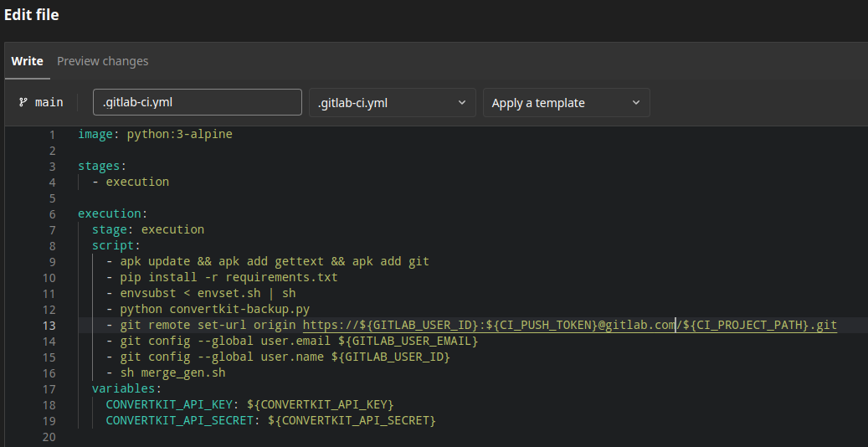Viewport: 868px width, 447px height.
Task: Click the https gitlab.com URL on line 13
Action: tap(570, 325)
